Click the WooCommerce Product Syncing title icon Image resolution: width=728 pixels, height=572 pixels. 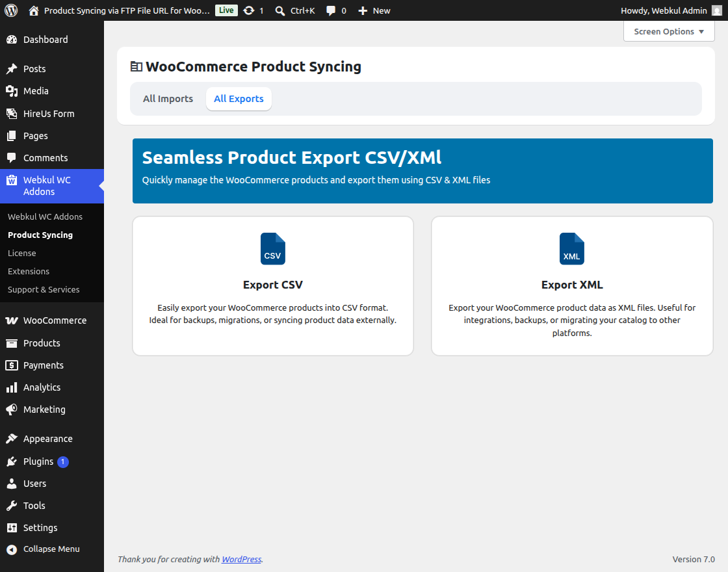point(136,67)
